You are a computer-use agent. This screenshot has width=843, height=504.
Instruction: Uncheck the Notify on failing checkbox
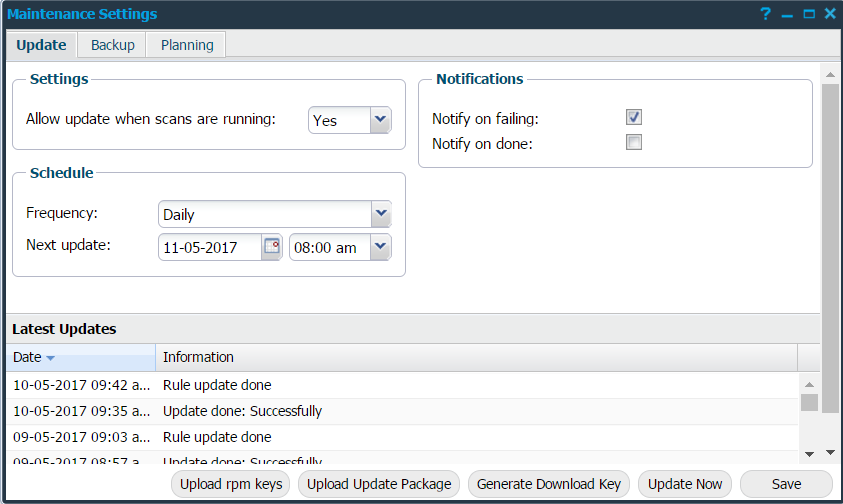pyautogui.click(x=633, y=118)
